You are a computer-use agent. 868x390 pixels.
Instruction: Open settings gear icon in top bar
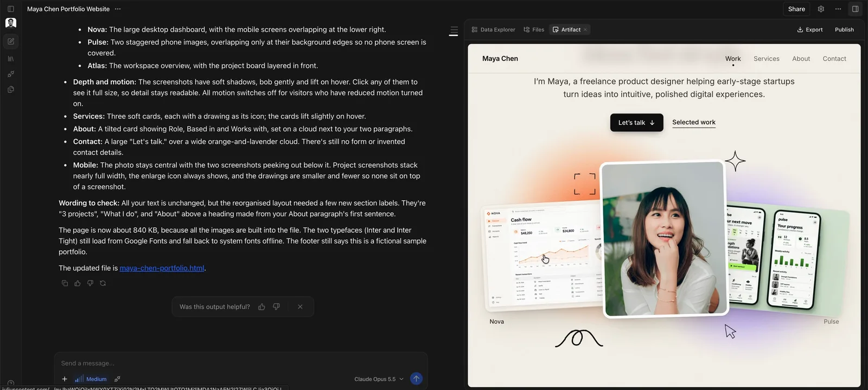point(821,9)
